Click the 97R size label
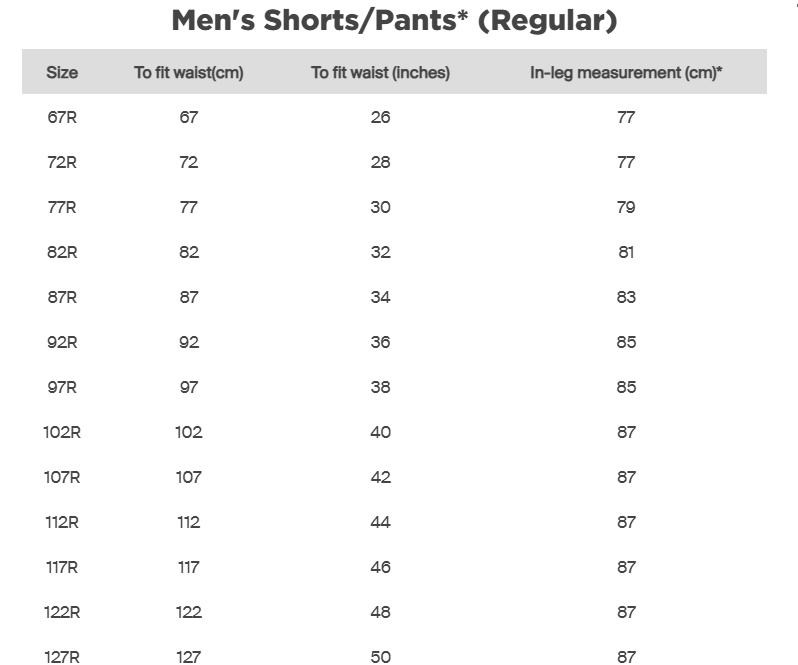This screenshot has height=665, width=798. pyautogui.click(x=62, y=387)
